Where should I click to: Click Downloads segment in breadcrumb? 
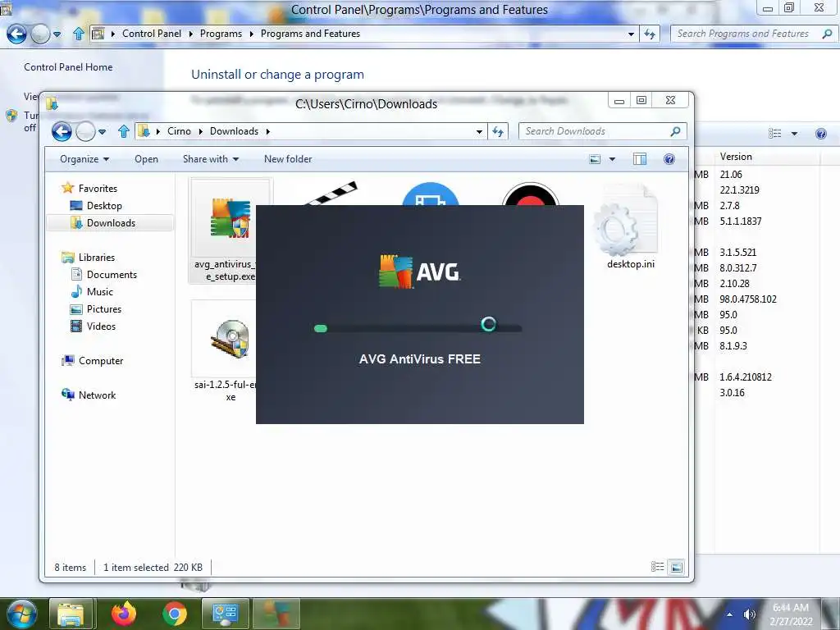pos(234,131)
